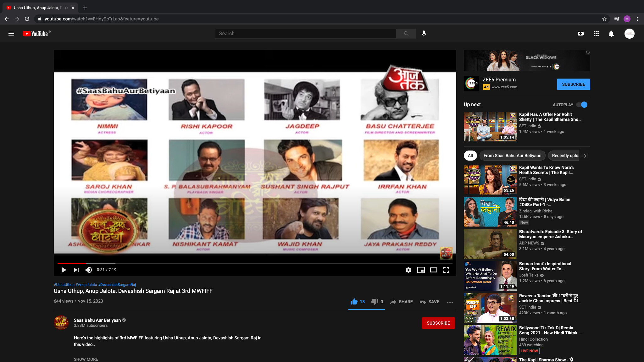The width and height of the screenshot is (644, 362).
Task: Toggle the Autoplay switch off
Action: tap(582, 105)
